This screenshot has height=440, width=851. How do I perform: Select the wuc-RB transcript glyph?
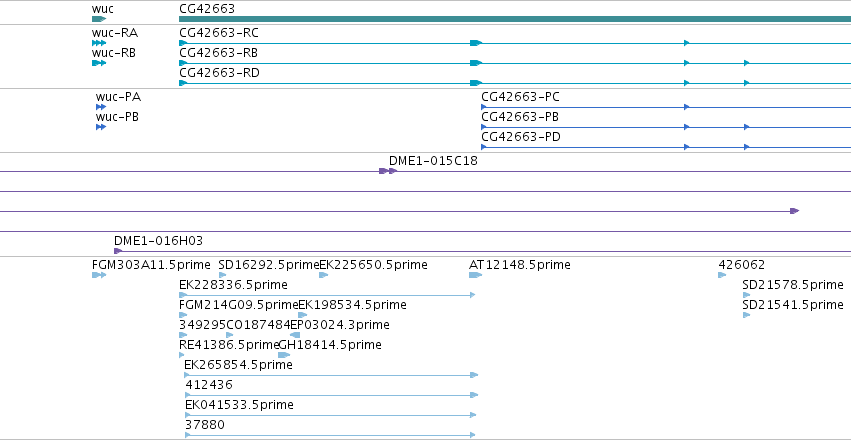[99, 63]
